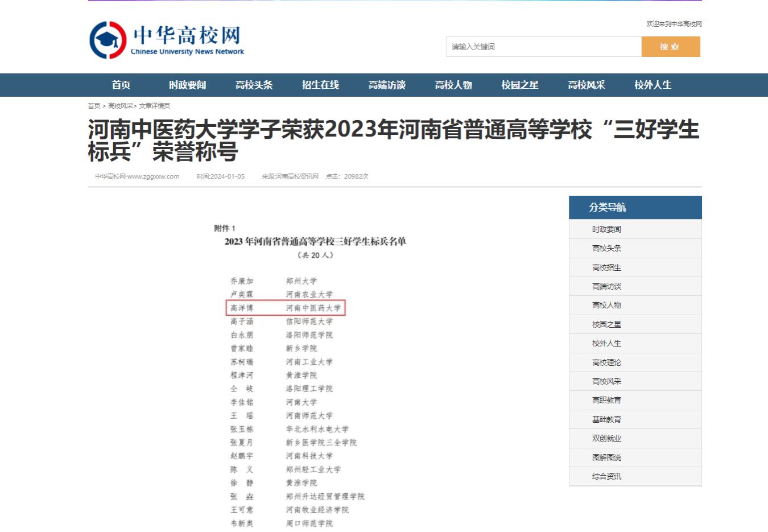Screen dimensions: 768x532
Task: Click 综合资讯 at the sidebar bottom
Action: click(x=606, y=476)
